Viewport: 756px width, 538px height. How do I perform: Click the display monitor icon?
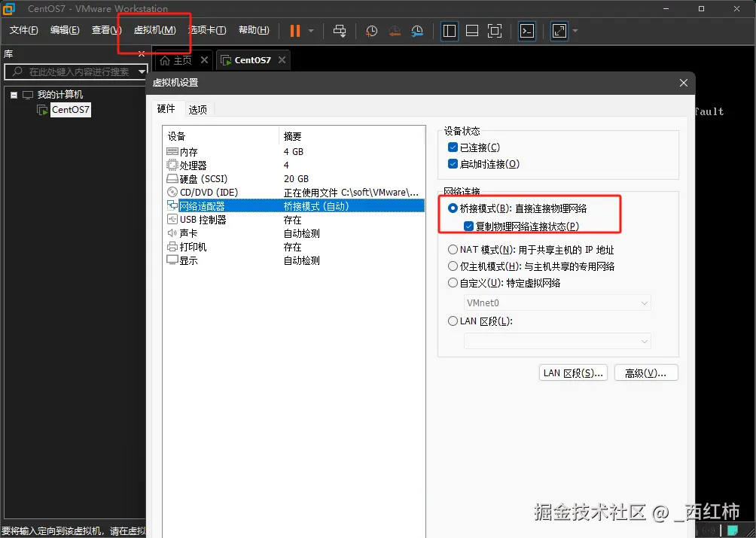click(172, 260)
